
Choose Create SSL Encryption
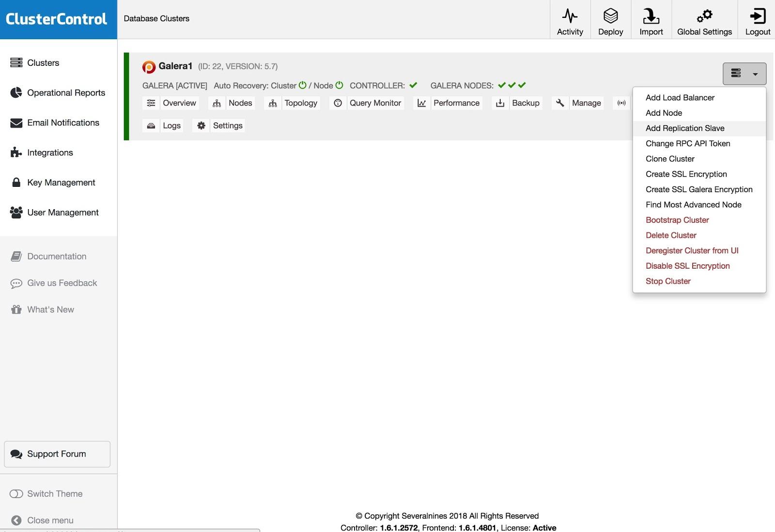point(686,174)
